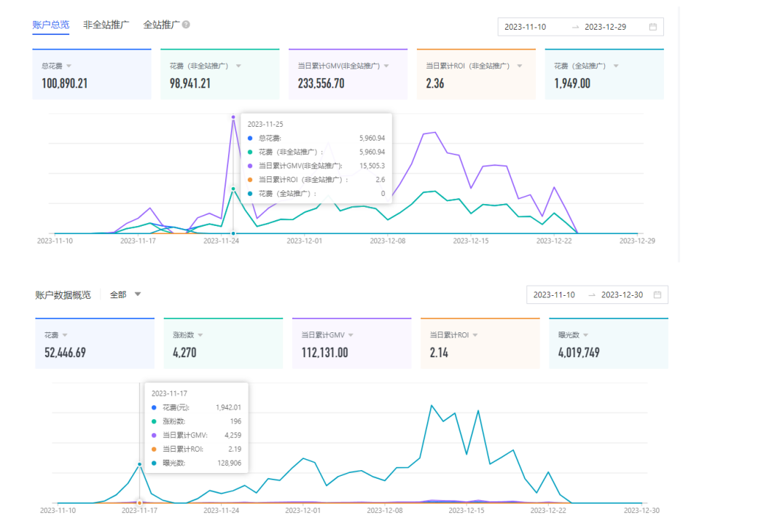Select the GMV value 112,131.00
761x532 pixels.
click(x=324, y=353)
